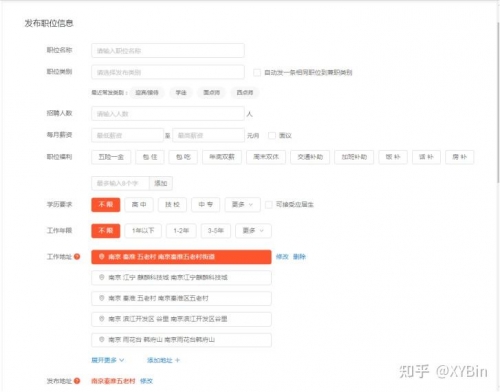Click 删除 next to selected work address
500x392 pixels.
(299, 257)
